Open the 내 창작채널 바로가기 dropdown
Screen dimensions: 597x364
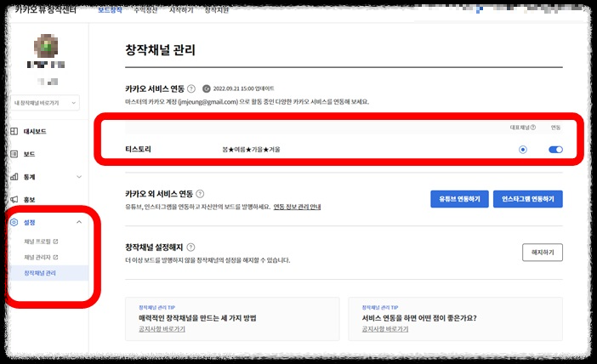click(x=45, y=103)
